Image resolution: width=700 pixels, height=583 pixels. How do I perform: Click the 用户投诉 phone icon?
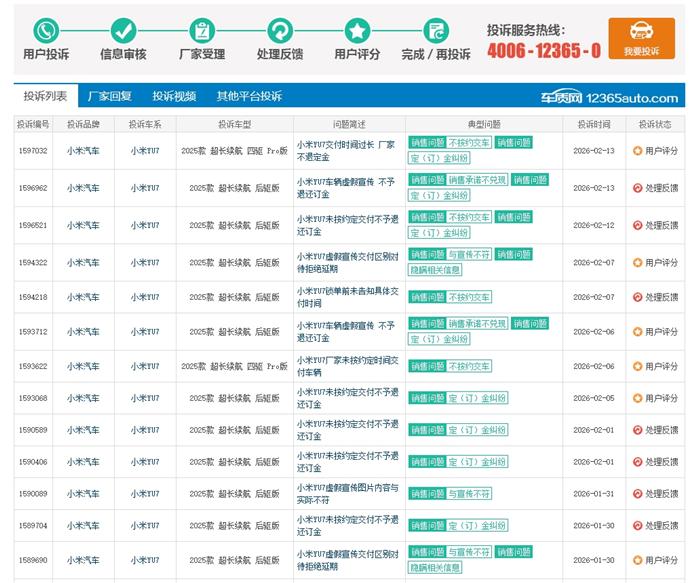(46, 30)
